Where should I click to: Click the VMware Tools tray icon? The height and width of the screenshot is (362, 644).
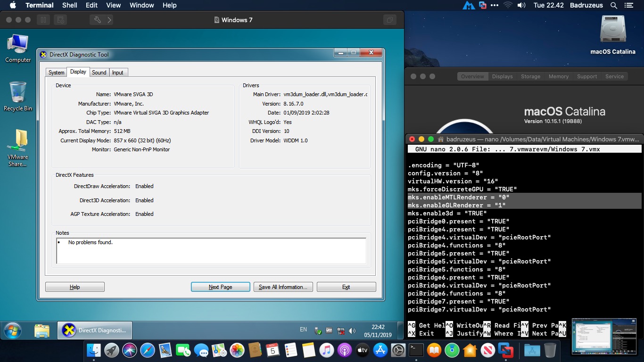(x=329, y=330)
